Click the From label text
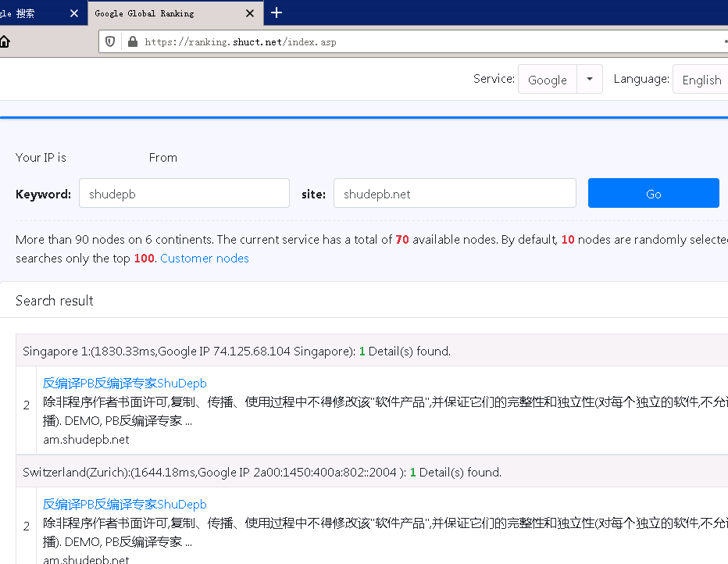Screen dimensions: 728x564 tap(163, 158)
